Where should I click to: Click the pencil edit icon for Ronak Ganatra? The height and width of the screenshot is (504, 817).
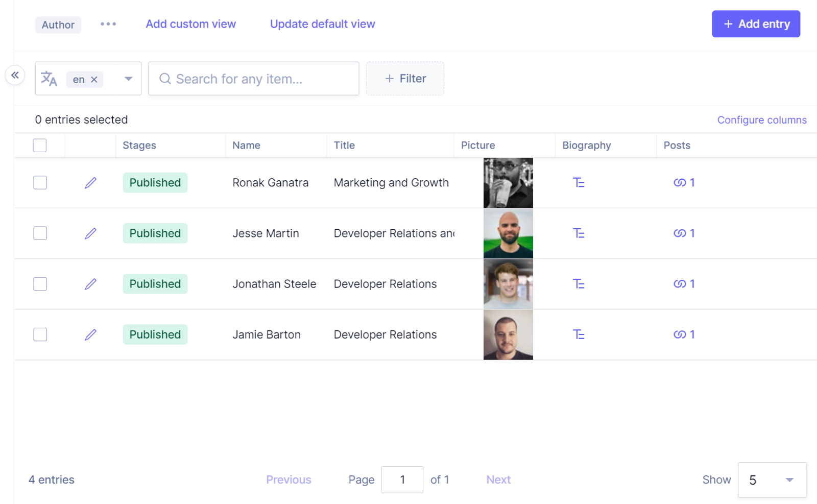tap(90, 183)
